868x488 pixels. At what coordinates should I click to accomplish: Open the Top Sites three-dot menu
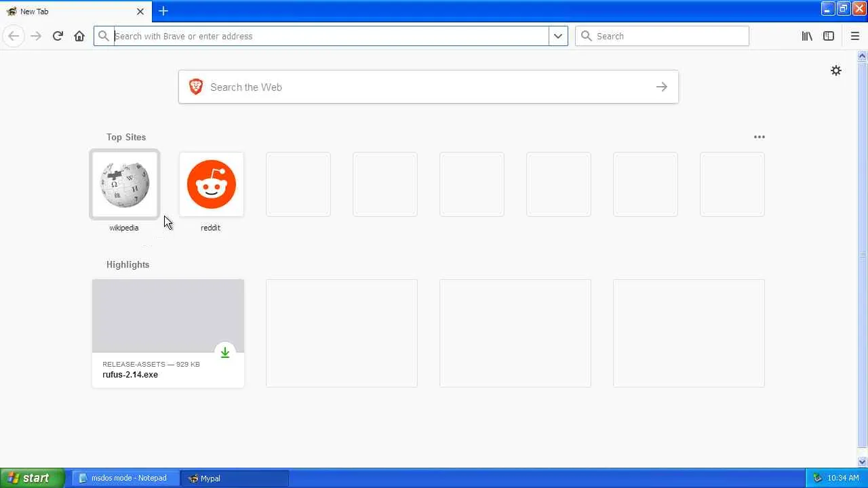pos(759,137)
